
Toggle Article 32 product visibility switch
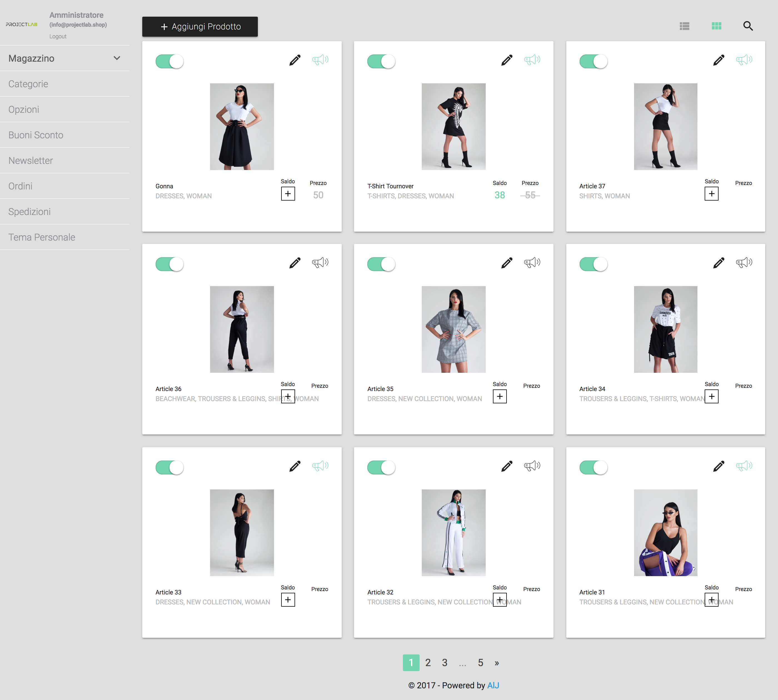coord(381,467)
